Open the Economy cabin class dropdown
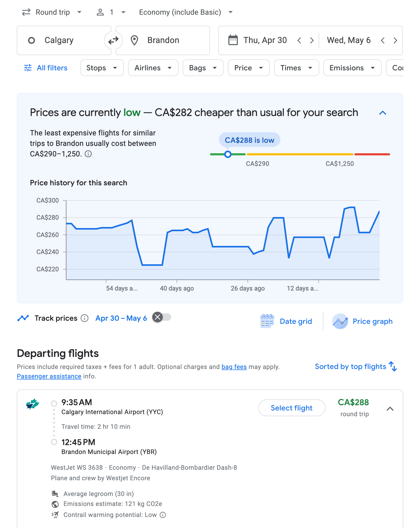Image resolution: width=420 pixels, height=528 pixels. tap(186, 12)
